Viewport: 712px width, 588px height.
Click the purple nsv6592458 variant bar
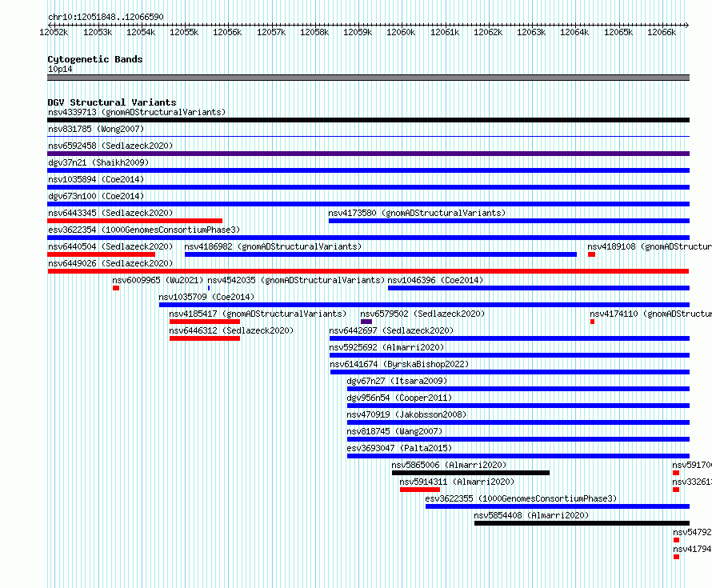[x=368, y=154]
